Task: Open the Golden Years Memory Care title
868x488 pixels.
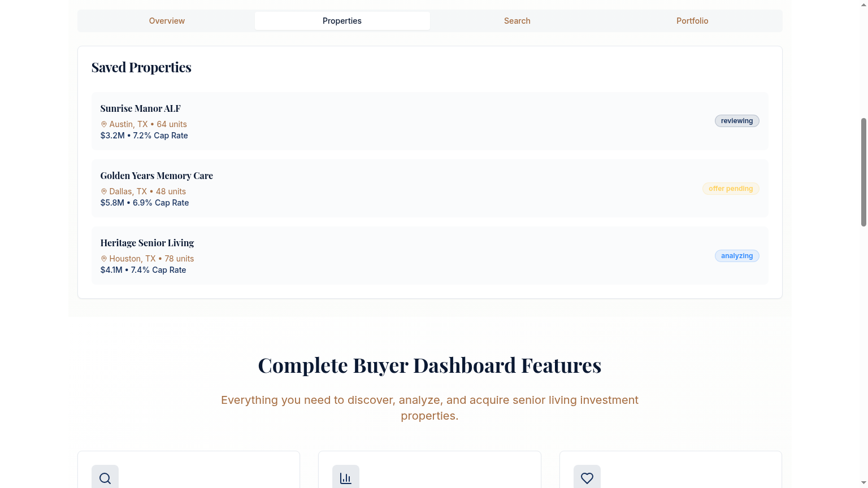Action: (x=157, y=176)
